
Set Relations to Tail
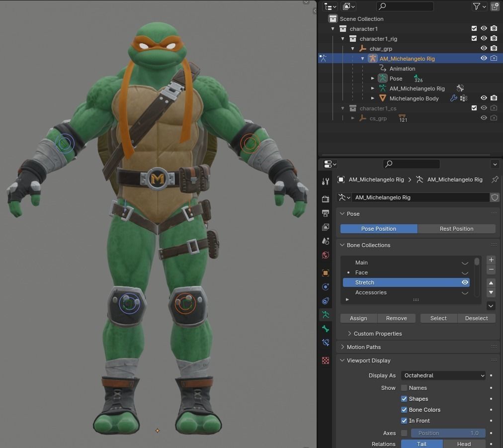point(422,444)
